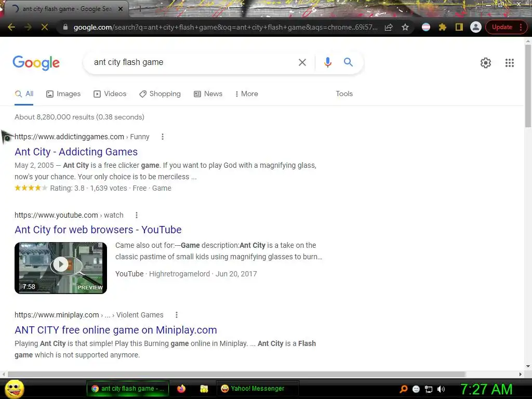View site info lock icon
This screenshot has height=399, width=532.
[65, 27]
